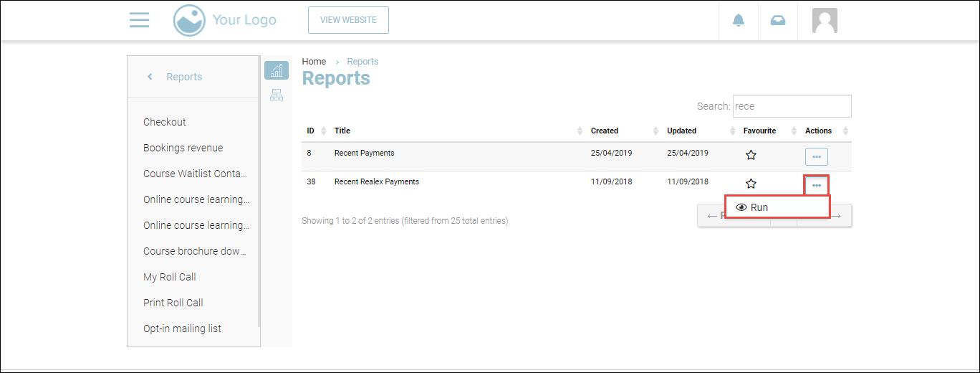This screenshot has width=980, height=373.
Task: Open Bookings revenue in sidebar
Action: pos(183,148)
